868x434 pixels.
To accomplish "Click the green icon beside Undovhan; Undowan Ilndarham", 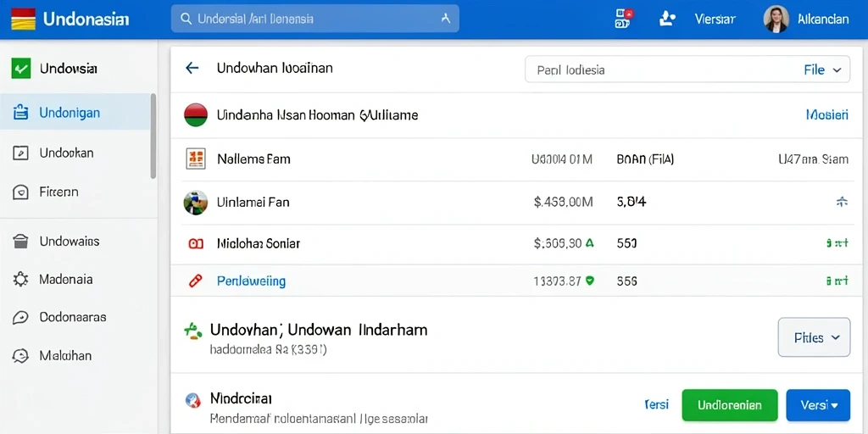I will [193, 331].
